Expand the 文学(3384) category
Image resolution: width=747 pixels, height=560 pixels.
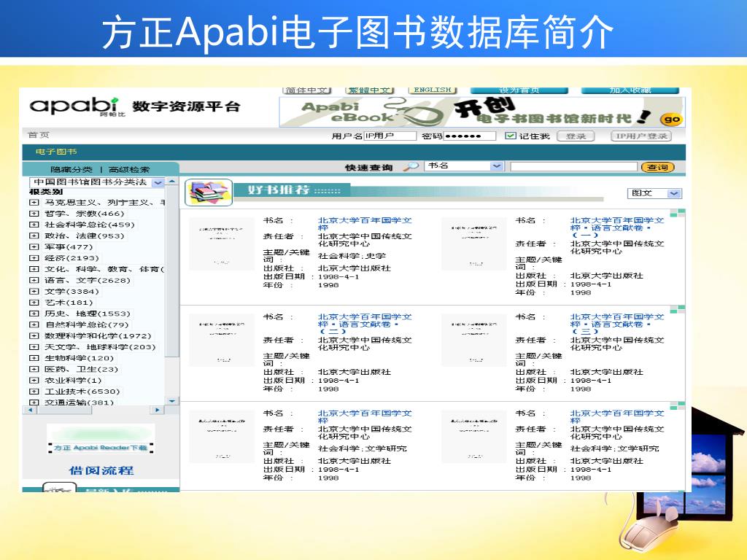34,291
